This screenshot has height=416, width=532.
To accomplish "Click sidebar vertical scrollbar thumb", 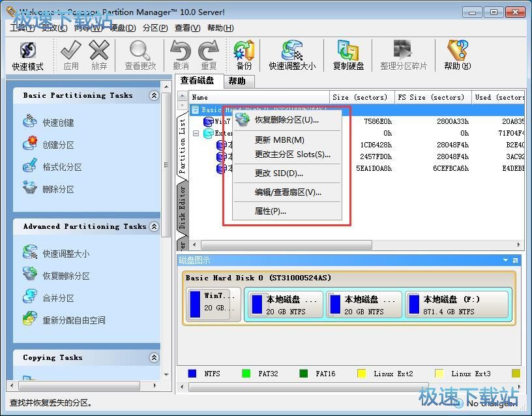I will [166, 164].
